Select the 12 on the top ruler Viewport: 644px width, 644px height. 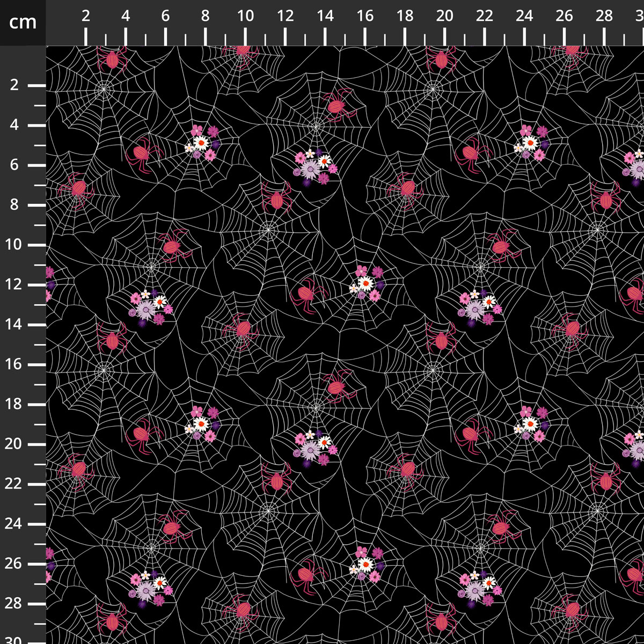[x=285, y=16]
